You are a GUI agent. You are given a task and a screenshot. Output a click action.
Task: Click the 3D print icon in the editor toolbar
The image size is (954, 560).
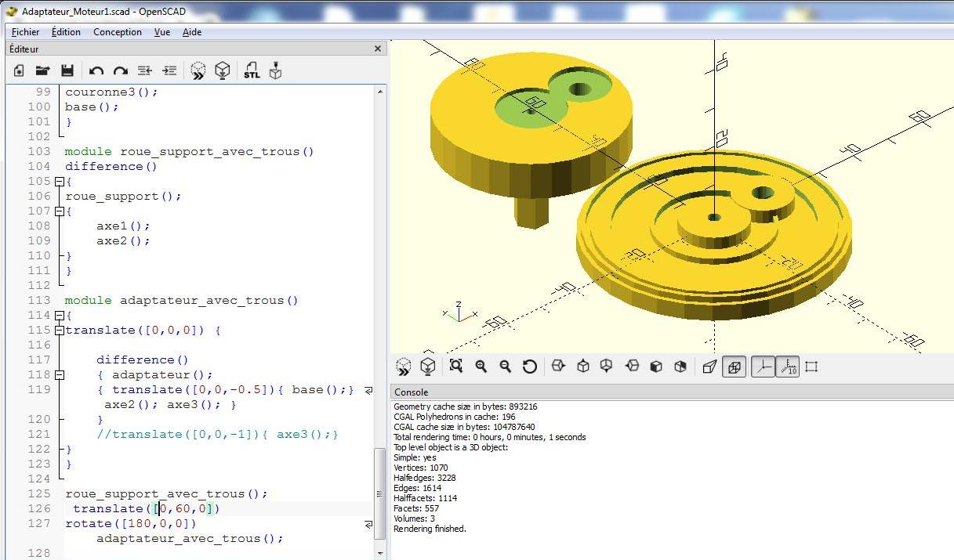click(x=275, y=71)
